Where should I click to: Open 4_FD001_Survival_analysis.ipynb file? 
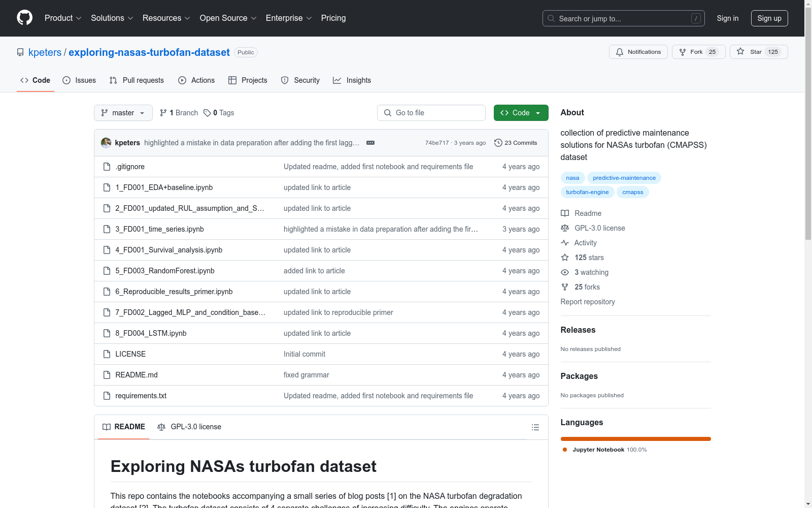[x=168, y=250]
